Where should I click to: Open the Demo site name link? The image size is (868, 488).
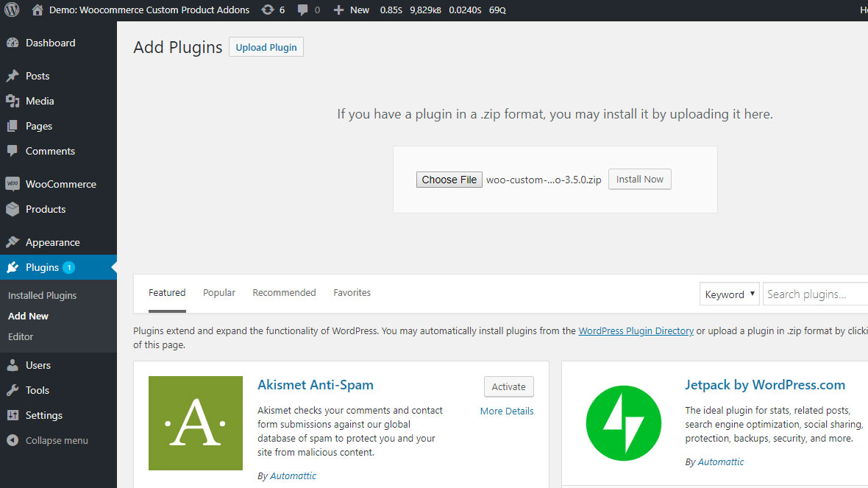coord(149,10)
